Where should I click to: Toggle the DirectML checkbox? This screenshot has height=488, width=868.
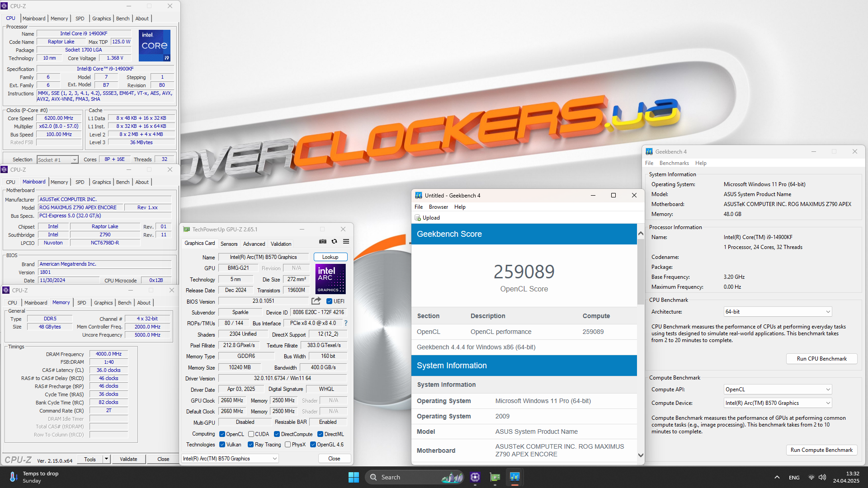coord(320,434)
